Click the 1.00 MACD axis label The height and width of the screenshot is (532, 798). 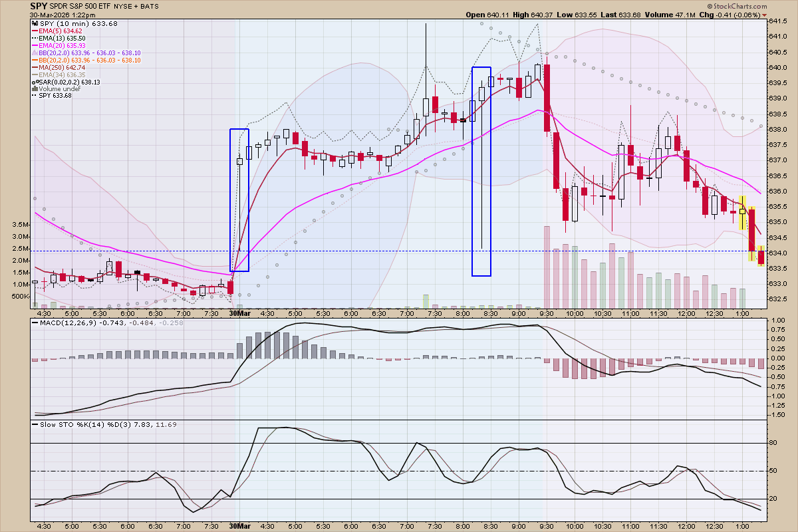click(x=777, y=320)
